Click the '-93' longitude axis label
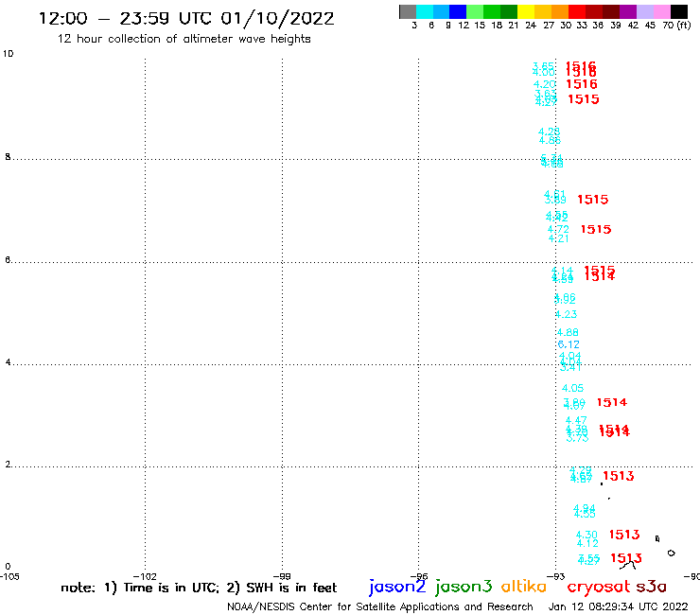 coord(556,576)
